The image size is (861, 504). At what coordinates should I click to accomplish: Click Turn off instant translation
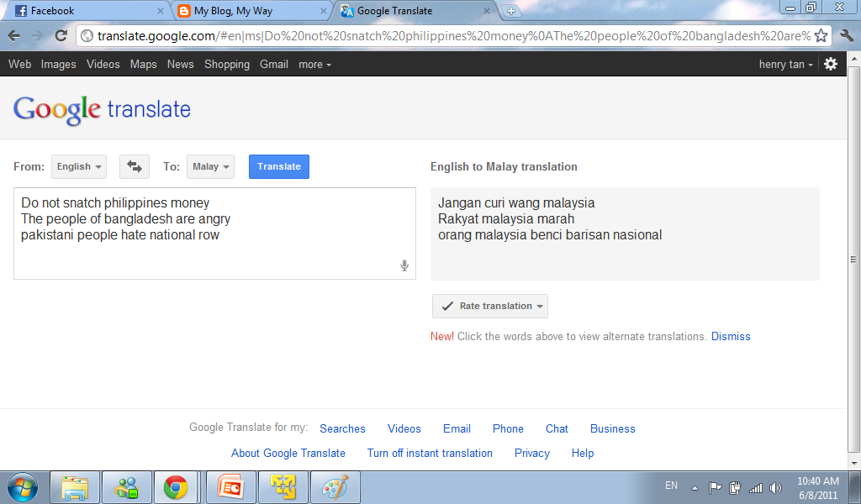click(x=430, y=454)
